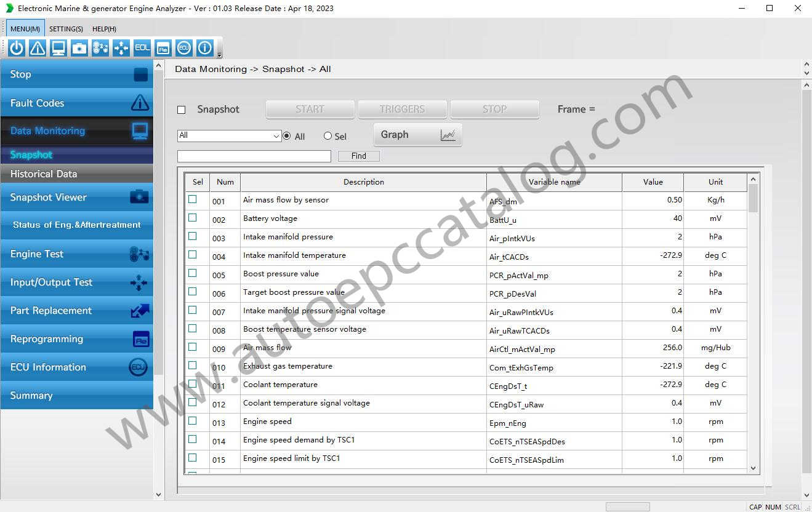This screenshot has height=512, width=812.
Task: Click the variable name Epm_nEng
Action: 507,423
